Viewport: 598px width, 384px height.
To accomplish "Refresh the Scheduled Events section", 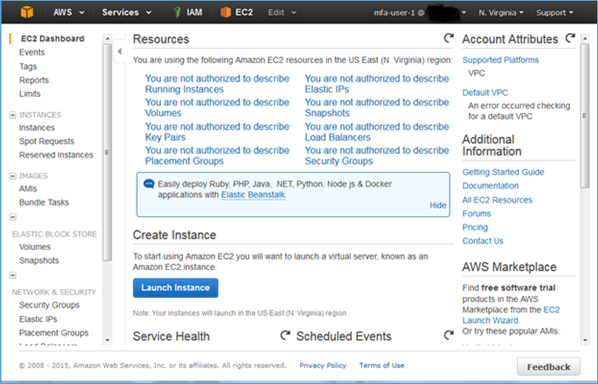I will click(x=448, y=335).
